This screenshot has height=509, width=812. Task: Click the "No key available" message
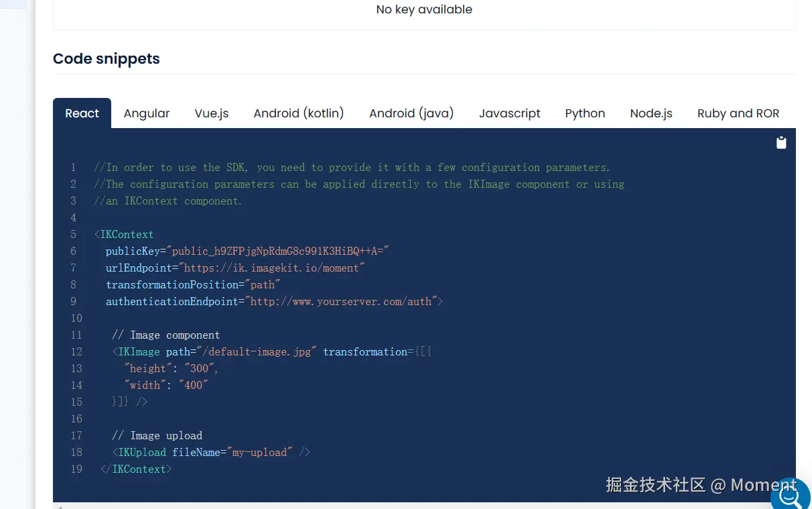click(x=424, y=9)
